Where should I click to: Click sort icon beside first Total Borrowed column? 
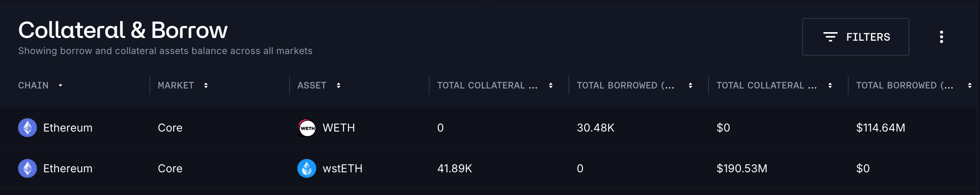(x=690, y=85)
